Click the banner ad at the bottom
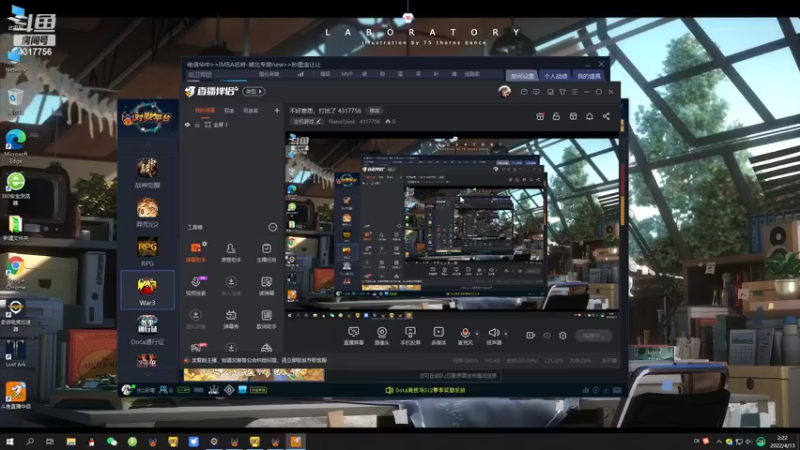The height and width of the screenshot is (450, 800). coord(254,375)
